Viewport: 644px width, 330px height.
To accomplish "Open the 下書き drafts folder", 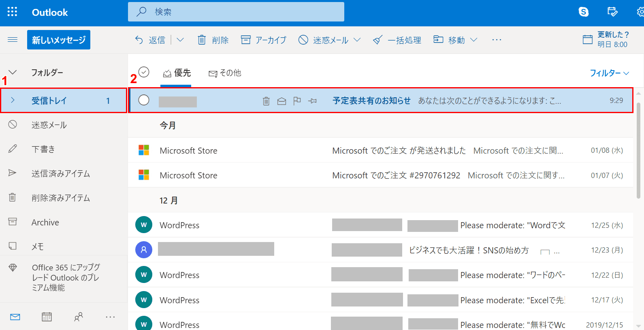I will pos(64,149).
